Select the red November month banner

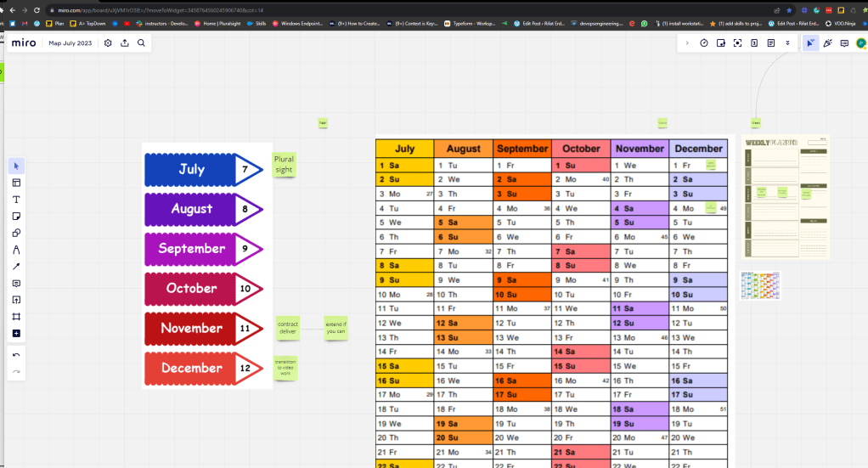pyautogui.click(x=204, y=329)
